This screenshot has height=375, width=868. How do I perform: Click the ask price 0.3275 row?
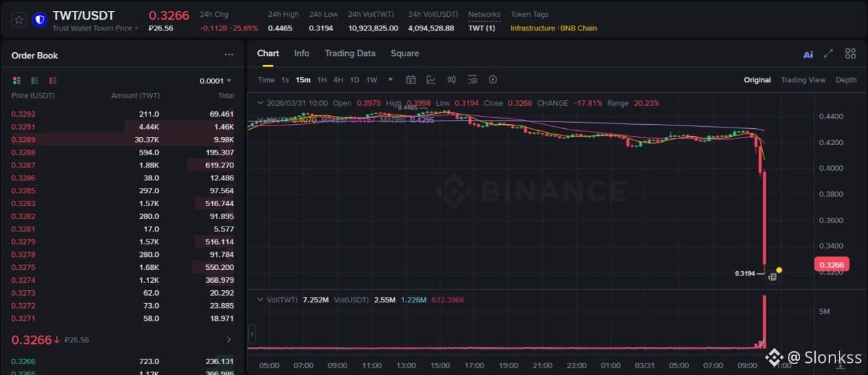pyautogui.click(x=123, y=267)
